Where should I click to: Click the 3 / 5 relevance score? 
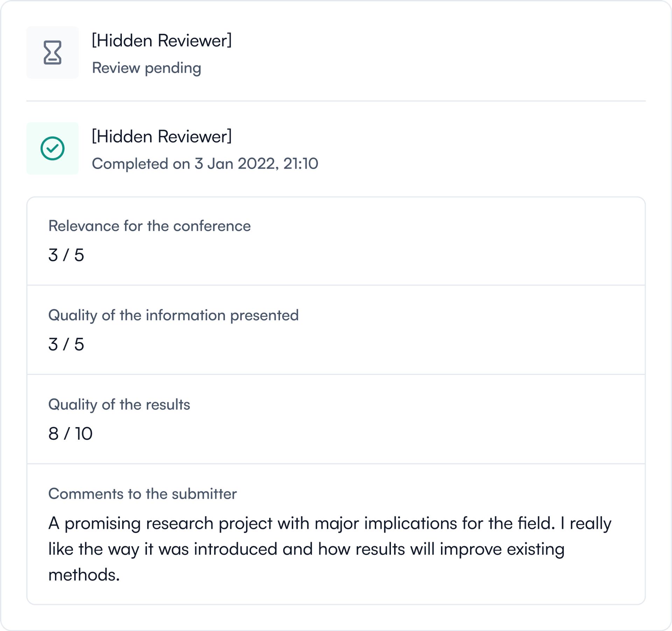click(66, 256)
